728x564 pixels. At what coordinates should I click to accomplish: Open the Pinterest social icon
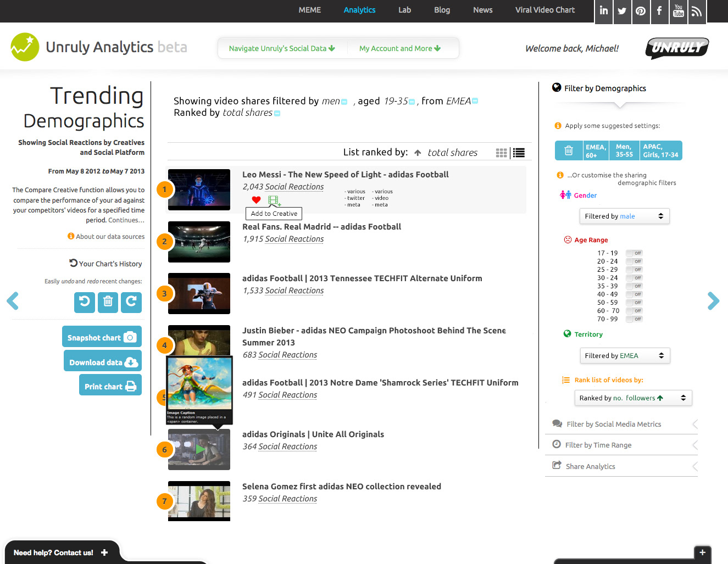point(641,11)
